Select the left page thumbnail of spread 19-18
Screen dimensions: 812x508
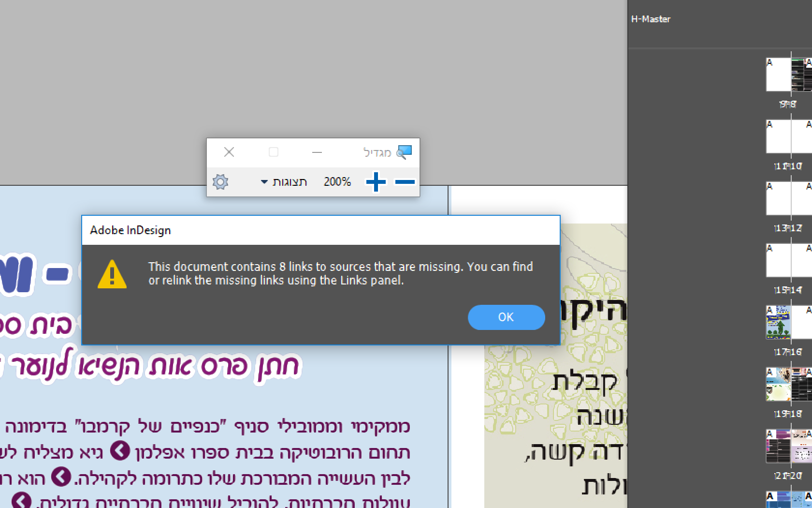[x=778, y=384]
